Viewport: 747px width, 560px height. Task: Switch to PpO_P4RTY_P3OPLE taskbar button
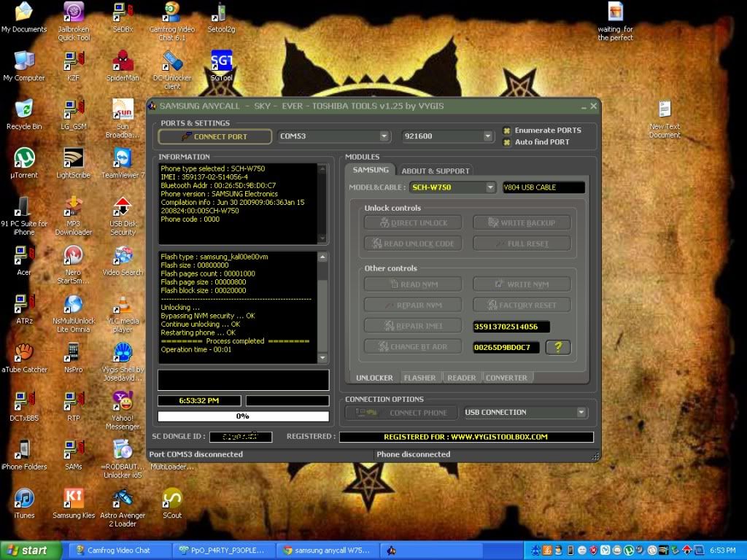[x=225, y=551]
